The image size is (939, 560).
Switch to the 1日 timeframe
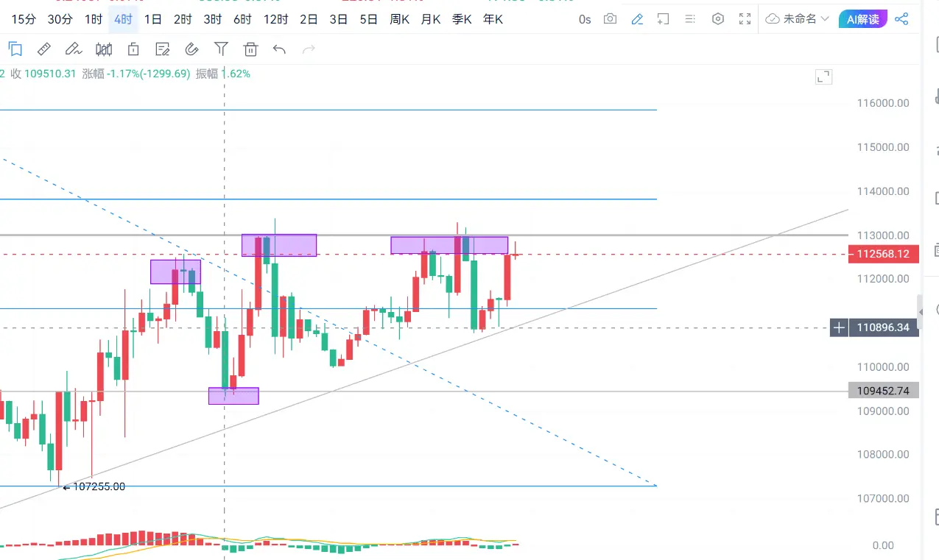pos(153,19)
